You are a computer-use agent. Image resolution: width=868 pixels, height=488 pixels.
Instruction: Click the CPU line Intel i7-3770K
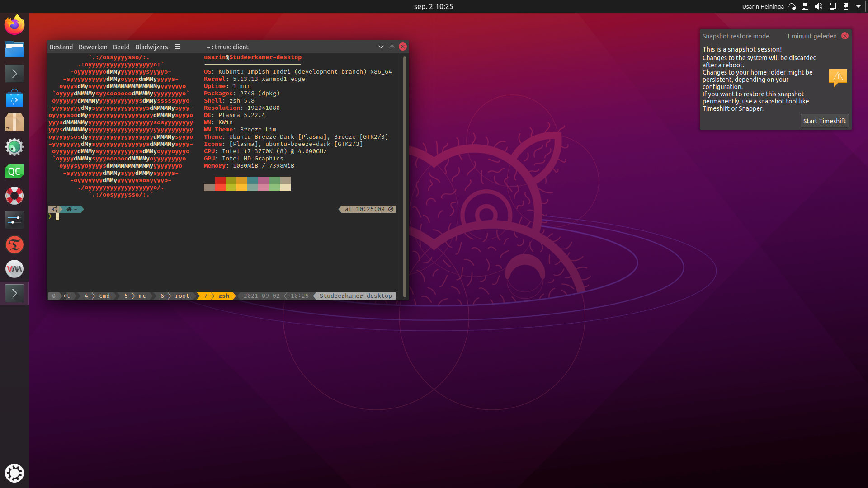(x=265, y=151)
